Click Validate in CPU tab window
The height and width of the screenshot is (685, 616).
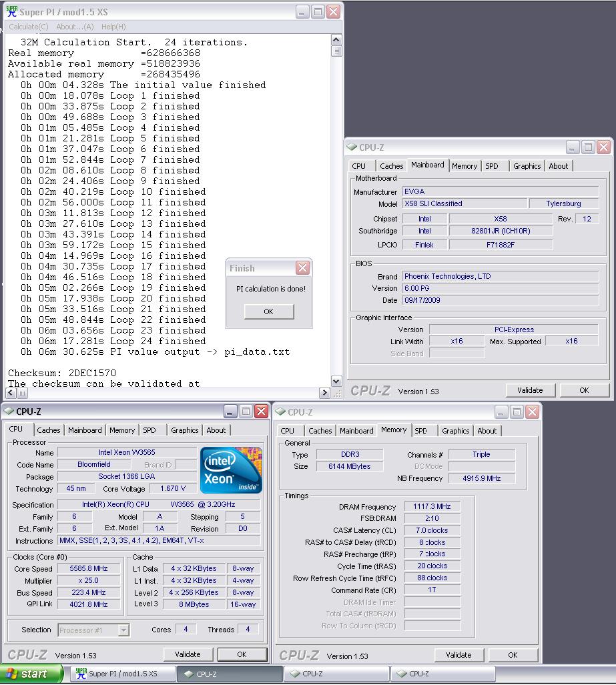pos(188,654)
